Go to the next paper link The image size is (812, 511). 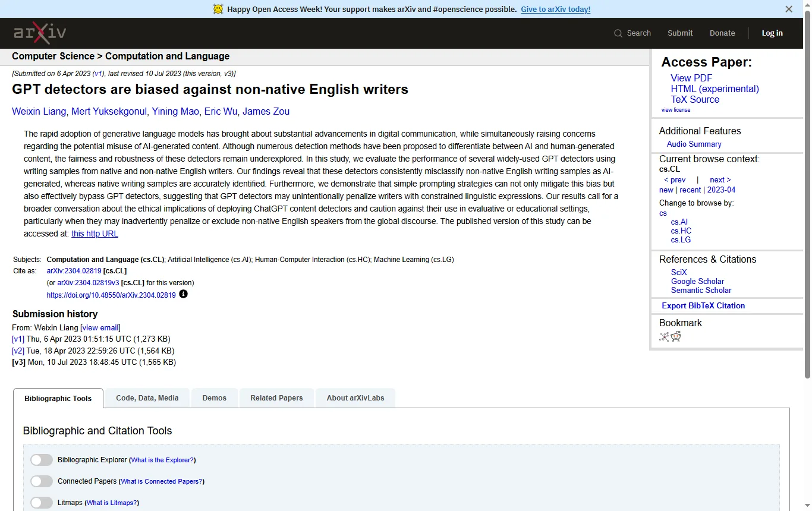[720, 179]
